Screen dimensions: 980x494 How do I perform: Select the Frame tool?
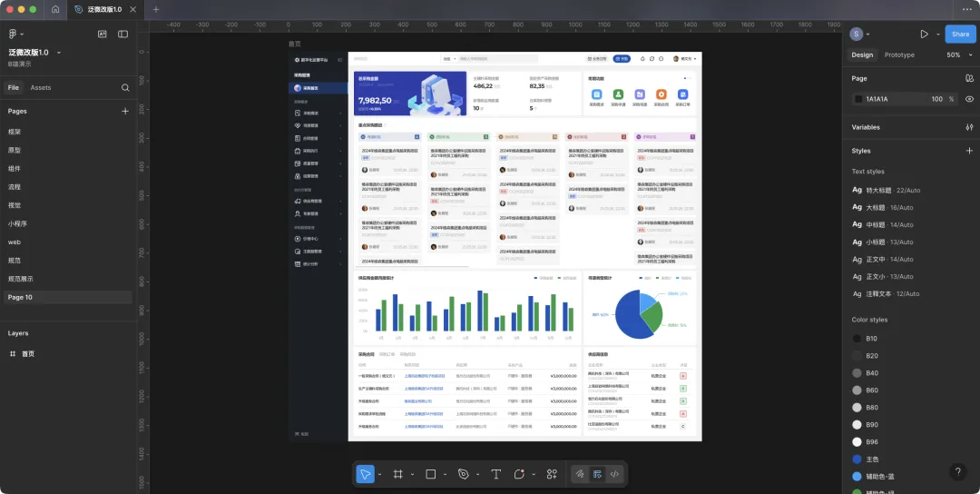[x=397, y=474]
